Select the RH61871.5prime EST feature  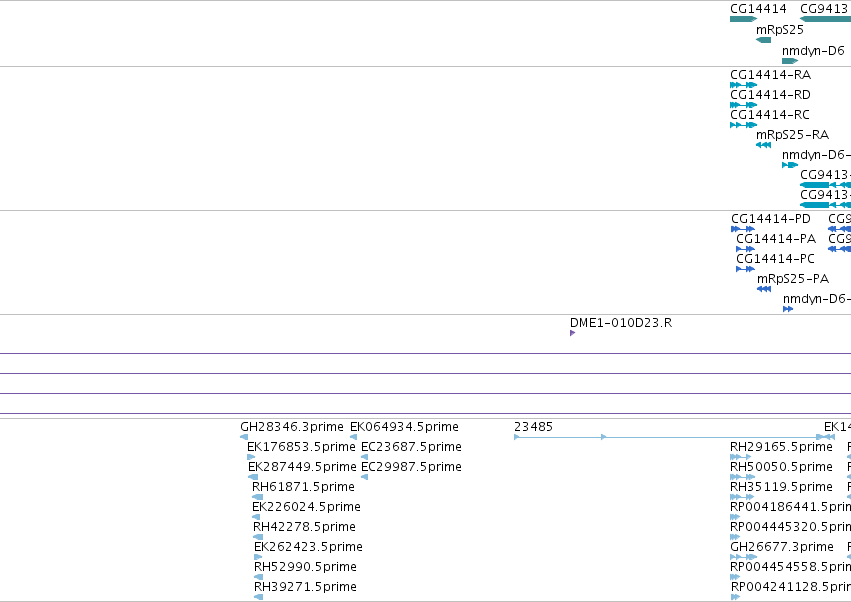click(258, 497)
